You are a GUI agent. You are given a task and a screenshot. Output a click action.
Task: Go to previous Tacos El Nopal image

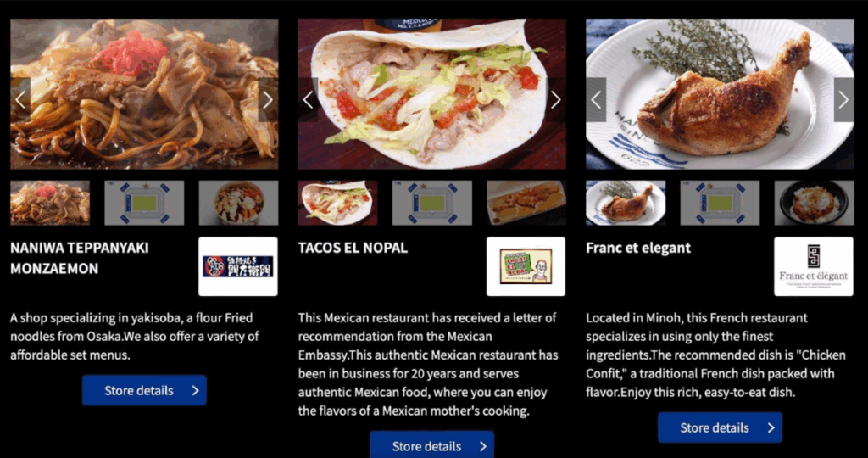pos(309,100)
